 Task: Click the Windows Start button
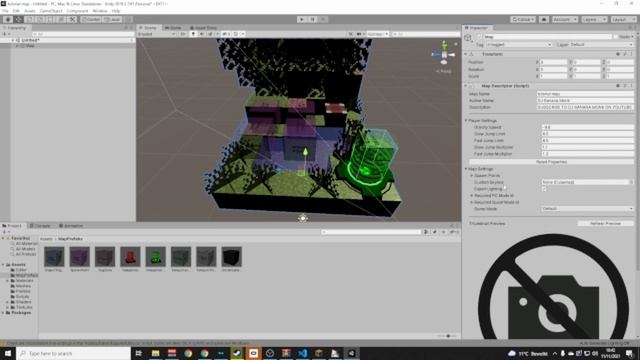click(8, 353)
